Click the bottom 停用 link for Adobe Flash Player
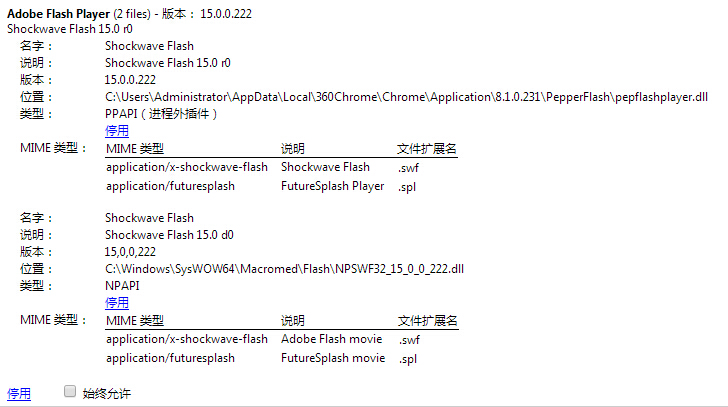The width and height of the screenshot is (728, 407). pos(19,394)
